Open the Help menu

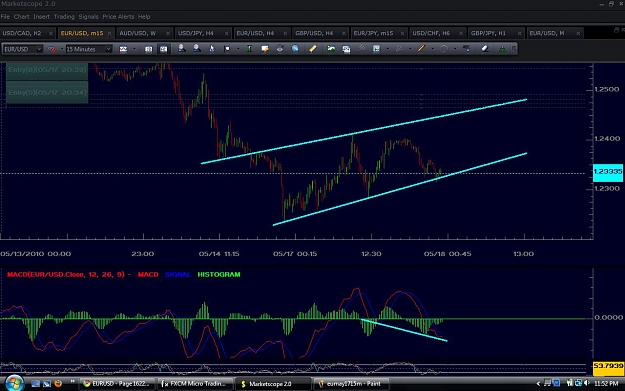(x=144, y=17)
